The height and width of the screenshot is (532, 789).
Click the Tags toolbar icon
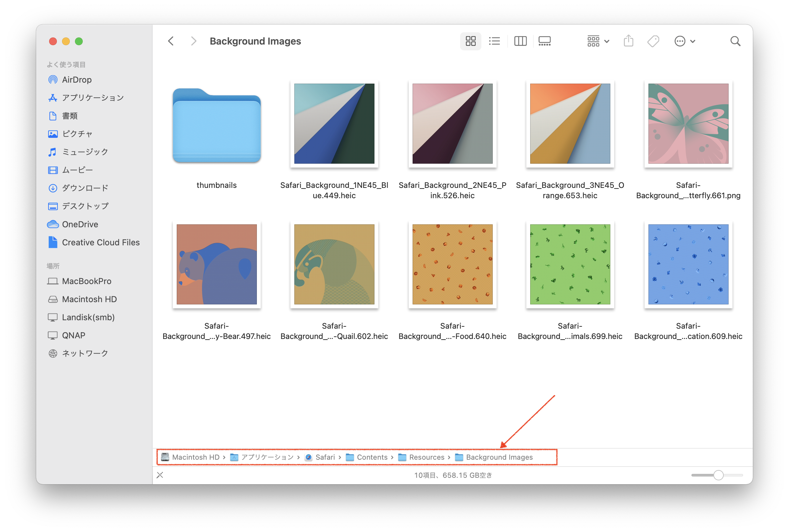(x=653, y=41)
